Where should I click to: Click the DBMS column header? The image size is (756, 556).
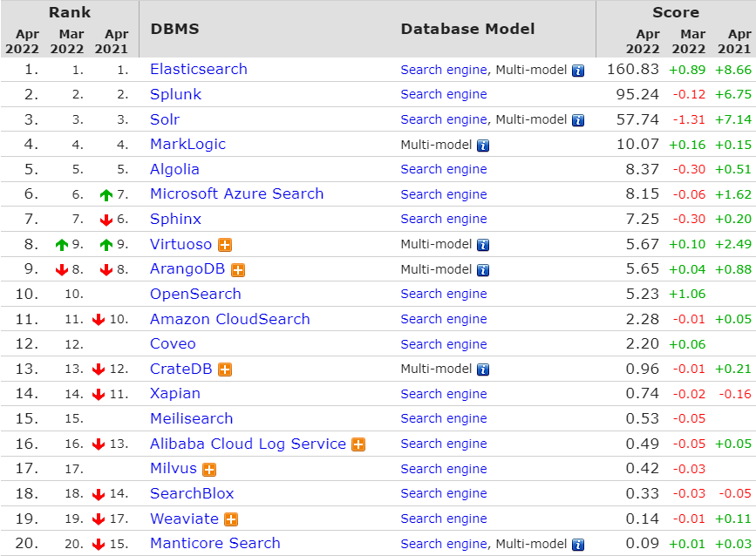174,29
